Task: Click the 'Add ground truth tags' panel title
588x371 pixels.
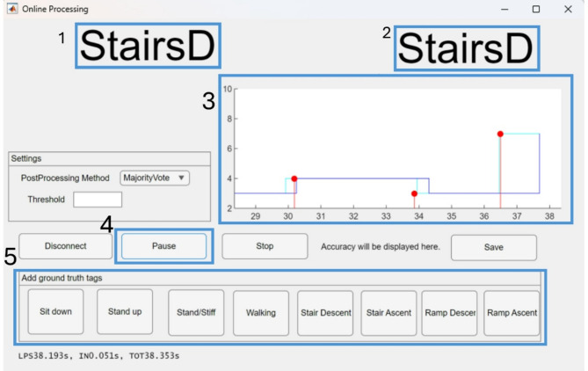Action: click(x=62, y=278)
